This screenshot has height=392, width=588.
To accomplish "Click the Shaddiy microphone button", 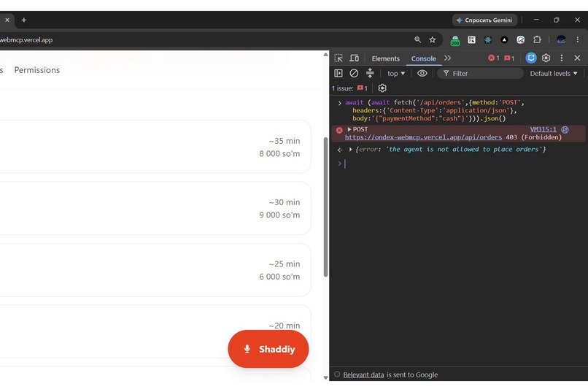I will point(268,349).
